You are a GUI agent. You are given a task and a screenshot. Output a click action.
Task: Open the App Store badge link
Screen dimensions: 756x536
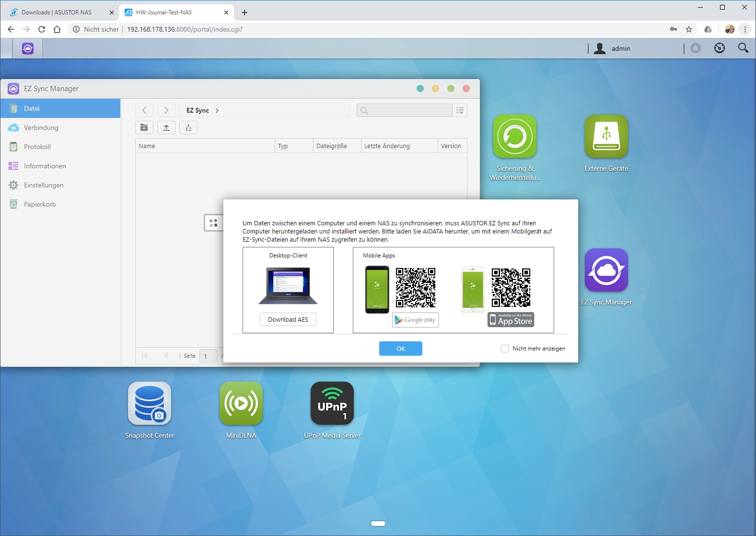511,320
